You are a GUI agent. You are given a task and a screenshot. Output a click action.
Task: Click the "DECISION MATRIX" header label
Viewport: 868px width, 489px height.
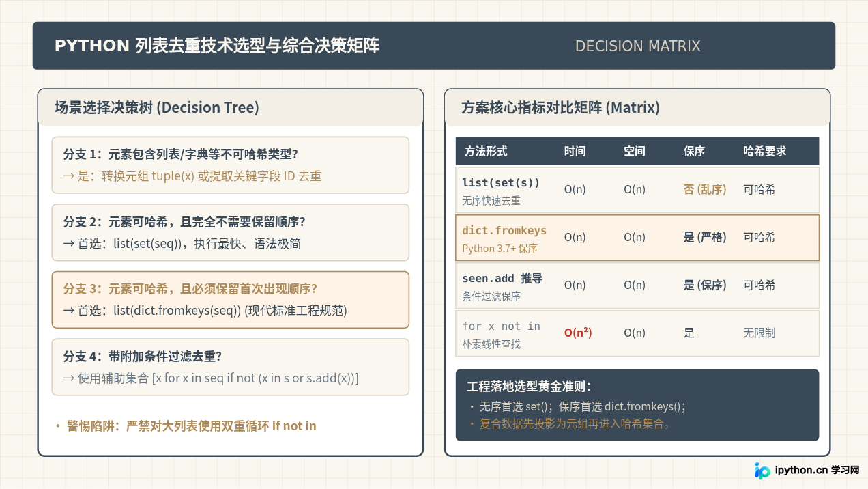pos(637,46)
